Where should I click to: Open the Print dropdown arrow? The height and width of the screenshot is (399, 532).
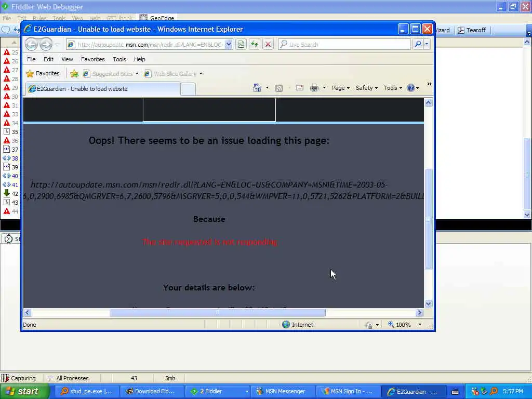(x=324, y=88)
